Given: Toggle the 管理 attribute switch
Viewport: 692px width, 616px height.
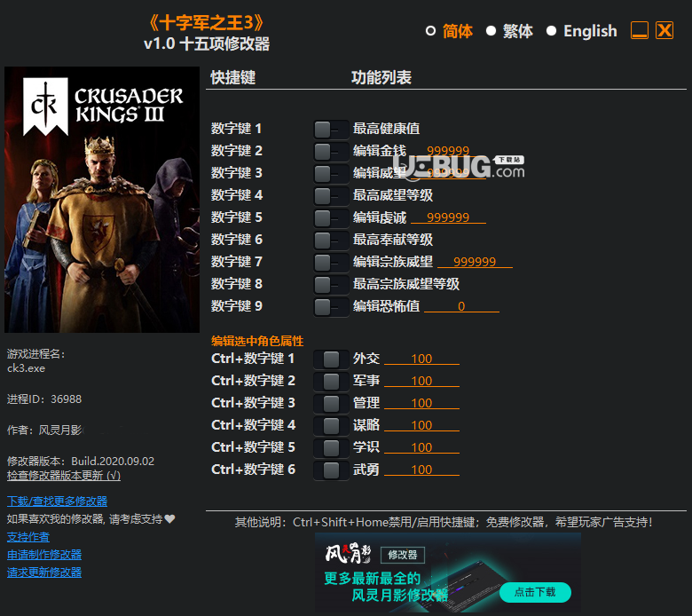Looking at the screenshot, I should pos(331,404).
